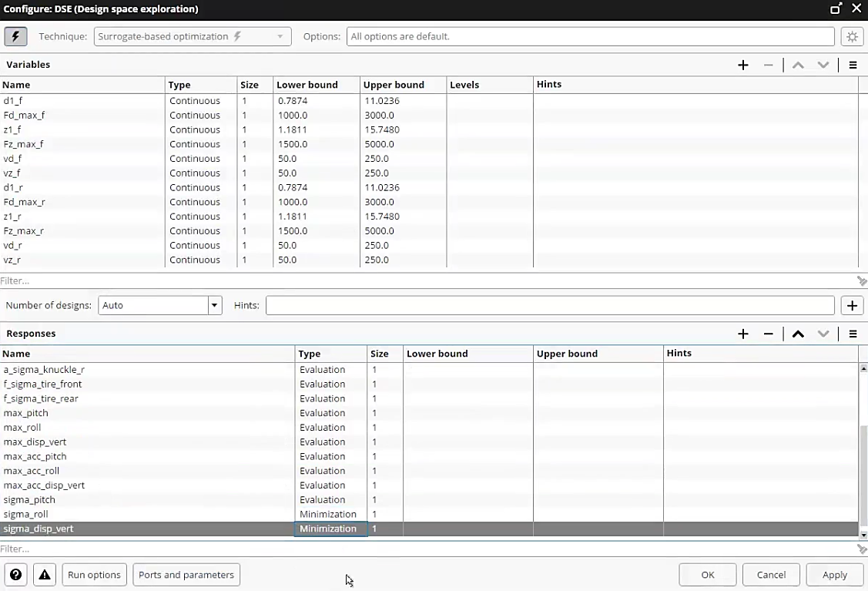Select the Fz_max_r variable name
The image size is (868, 591).
pyautogui.click(x=23, y=231)
